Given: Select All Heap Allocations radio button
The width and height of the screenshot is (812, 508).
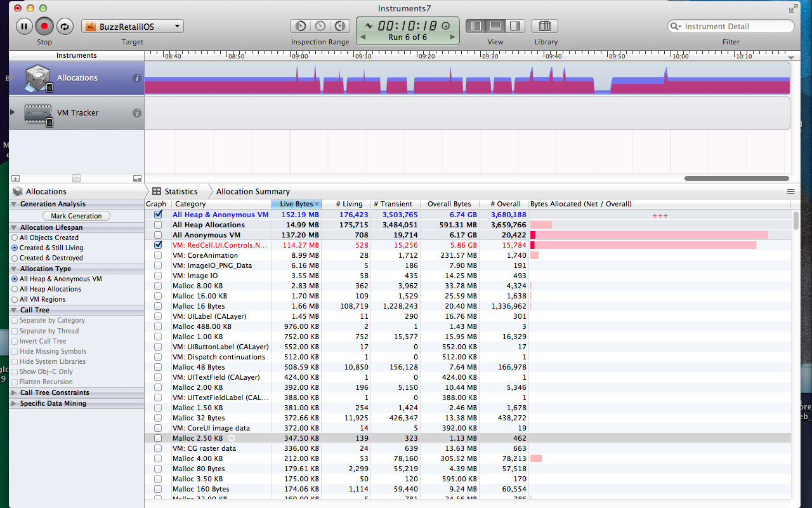Looking at the screenshot, I should (15, 289).
